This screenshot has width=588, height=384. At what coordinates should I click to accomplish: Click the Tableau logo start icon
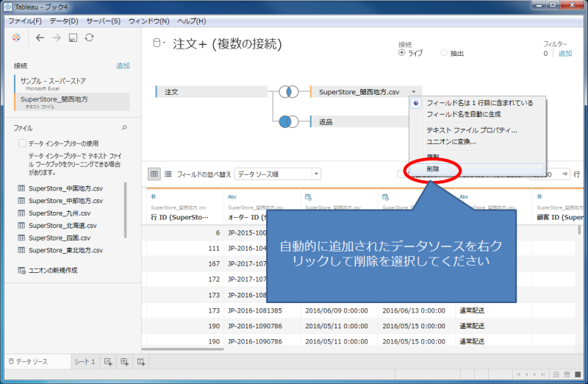(x=16, y=38)
